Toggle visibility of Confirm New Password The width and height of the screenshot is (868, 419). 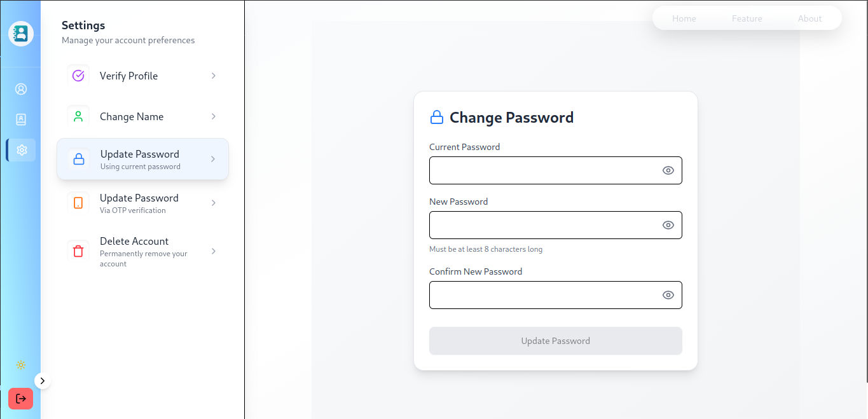point(668,295)
